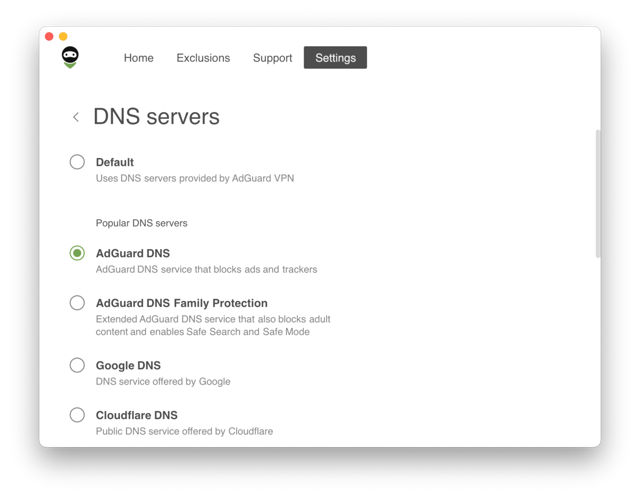Click 'Public DNS service offered by Cloudflare' text

[x=184, y=431]
